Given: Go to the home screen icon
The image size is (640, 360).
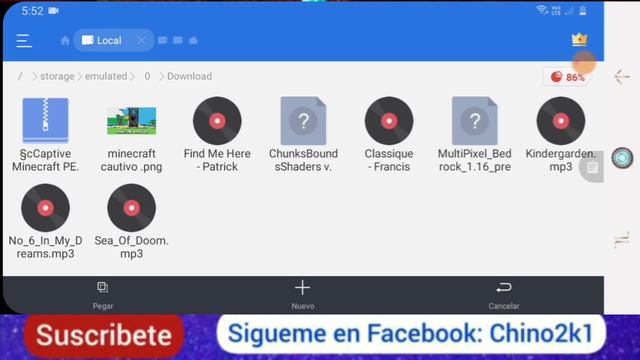Looking at the screenshot, I should coord(65,40).
